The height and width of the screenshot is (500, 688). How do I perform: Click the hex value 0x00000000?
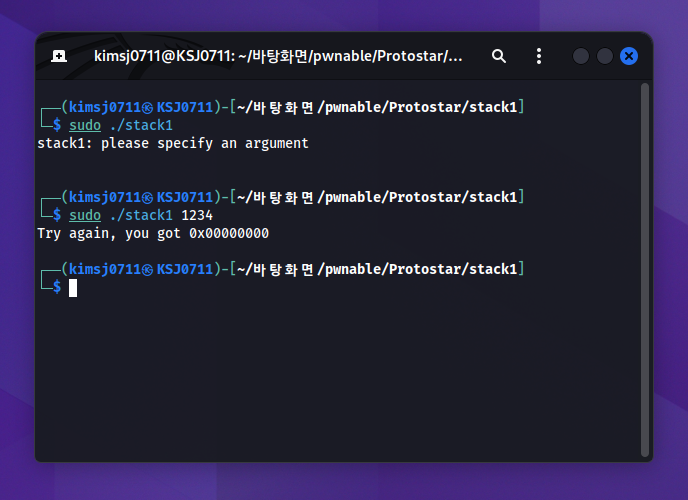click(229, 233)
